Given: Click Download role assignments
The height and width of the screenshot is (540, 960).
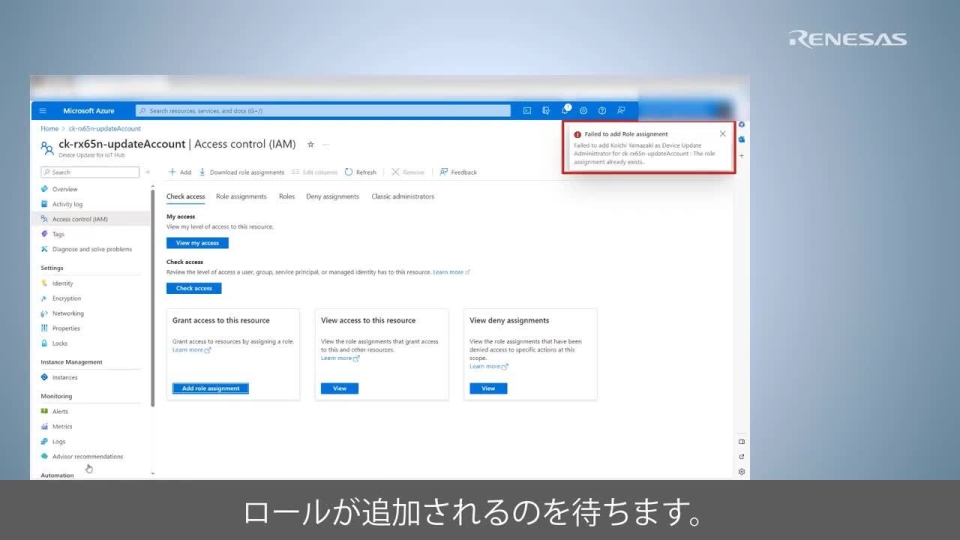Looking at the screenshot, I should [x=242, y=172].
